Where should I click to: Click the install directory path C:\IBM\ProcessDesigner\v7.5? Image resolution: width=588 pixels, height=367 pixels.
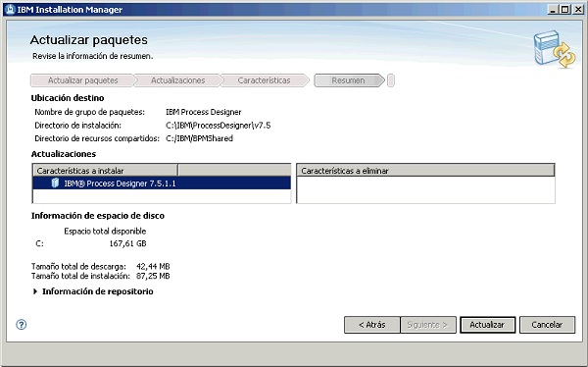coord(219,126)
